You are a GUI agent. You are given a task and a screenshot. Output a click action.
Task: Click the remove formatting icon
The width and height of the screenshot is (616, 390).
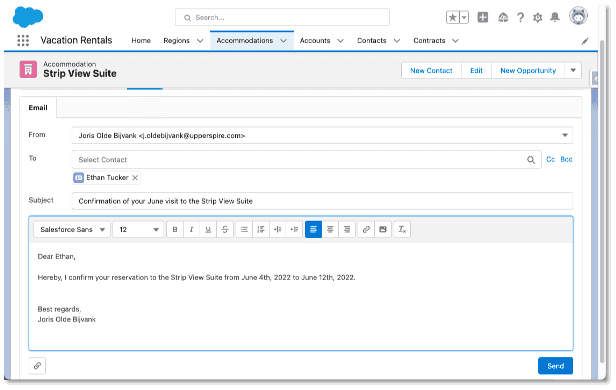[402, 229]
